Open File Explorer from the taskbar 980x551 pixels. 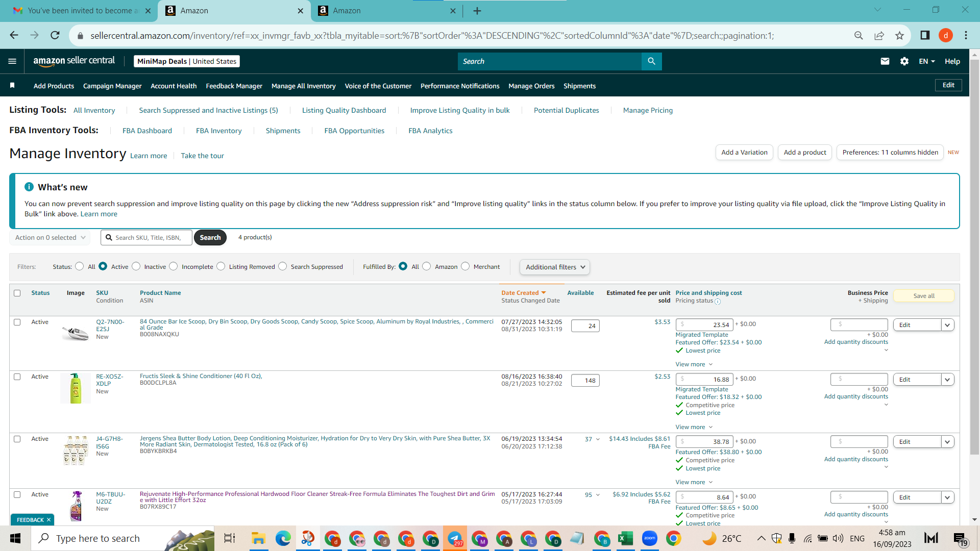pyautogui.click(x=258, y=538)
